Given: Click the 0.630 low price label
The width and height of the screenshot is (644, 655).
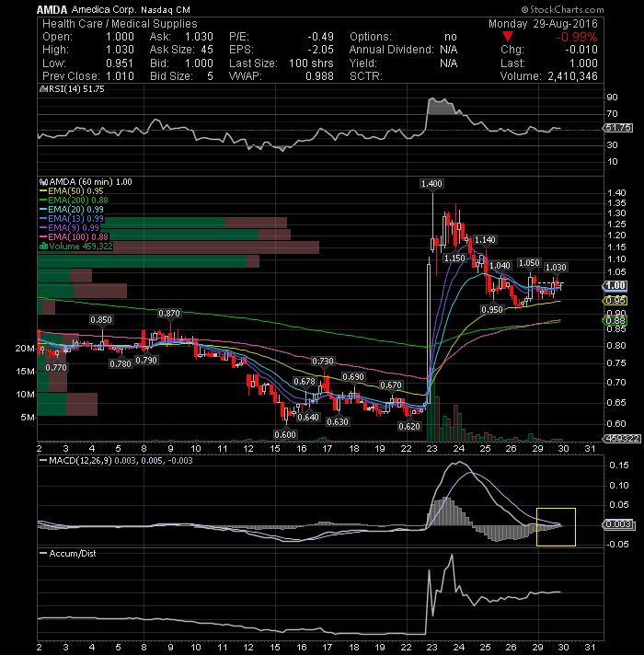Looking at the screenshot, I should (338, 422).
